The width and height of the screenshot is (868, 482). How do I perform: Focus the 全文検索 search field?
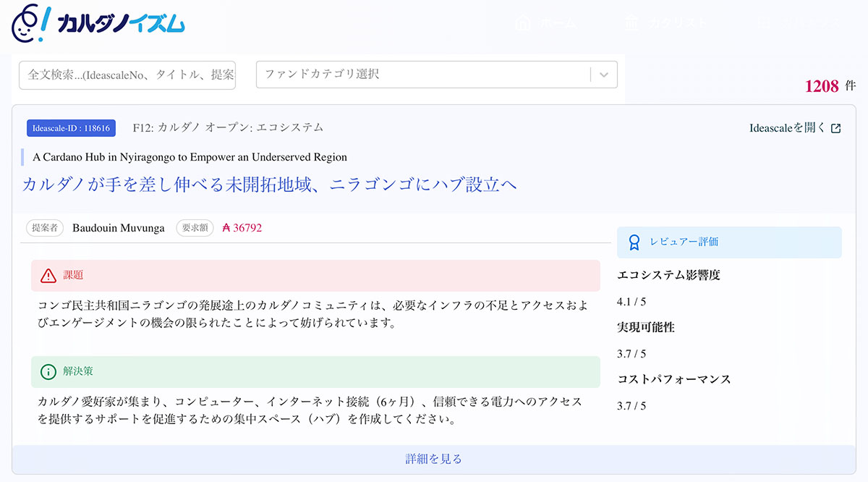pyautogui.click(x=127, y=75)
